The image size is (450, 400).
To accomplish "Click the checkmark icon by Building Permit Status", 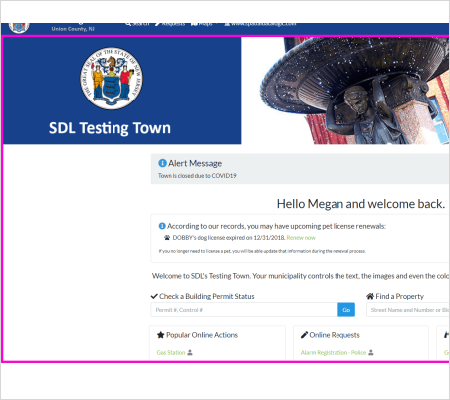I will pyautogui.click(x=154, y=296).
